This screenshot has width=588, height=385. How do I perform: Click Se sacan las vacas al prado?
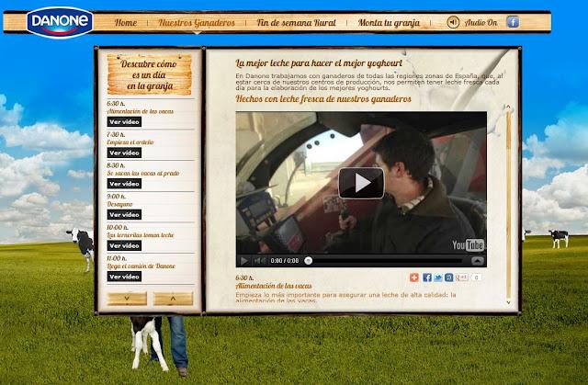coord(143,173)
